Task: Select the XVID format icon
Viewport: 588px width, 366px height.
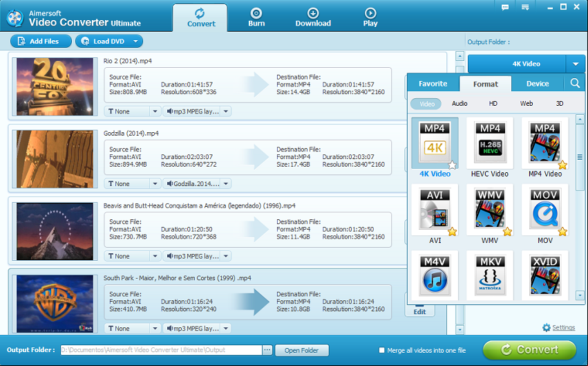Action: [544, 275]
